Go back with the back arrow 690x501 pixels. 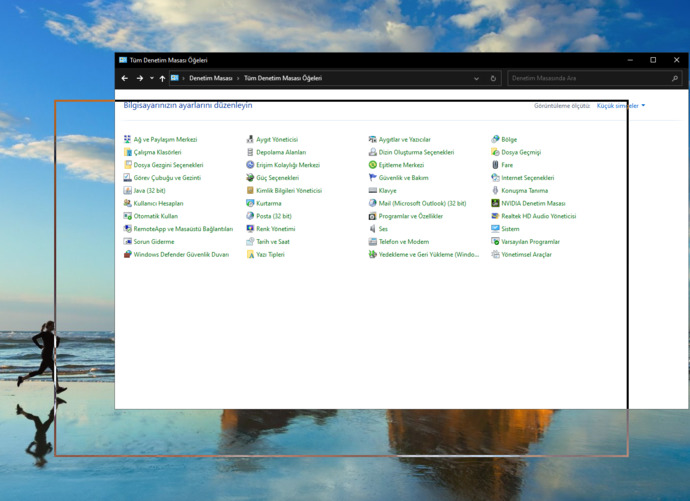click(x=125, y=78)
